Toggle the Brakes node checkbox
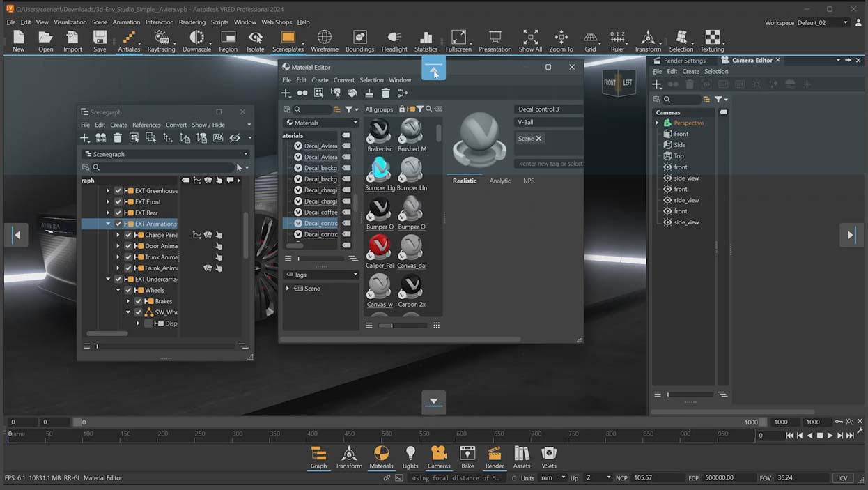This screenshot has width=868, height=490. tap(138, 301)
